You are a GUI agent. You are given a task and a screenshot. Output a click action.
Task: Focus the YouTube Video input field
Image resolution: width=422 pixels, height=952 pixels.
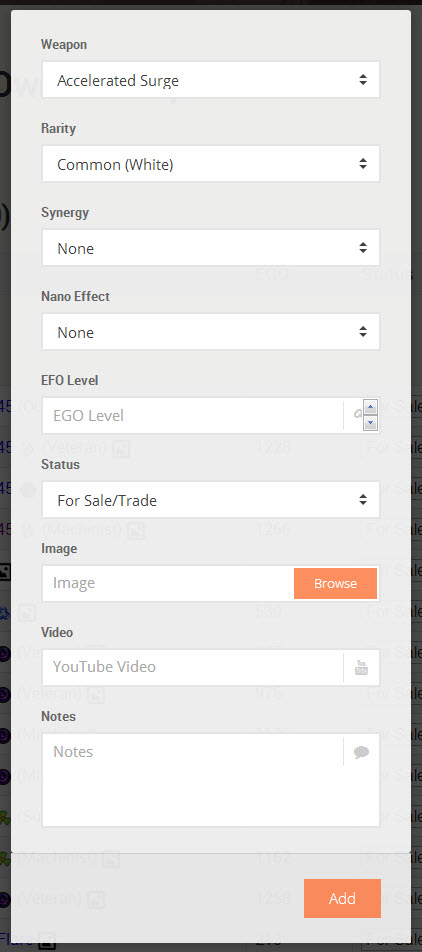tap(192, 667)
